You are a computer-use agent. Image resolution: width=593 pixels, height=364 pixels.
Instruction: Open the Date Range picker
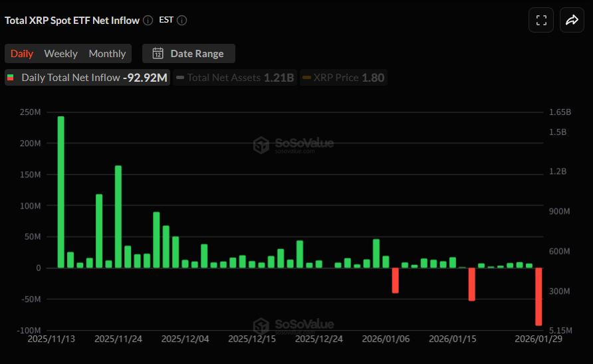tap(189, 54)
